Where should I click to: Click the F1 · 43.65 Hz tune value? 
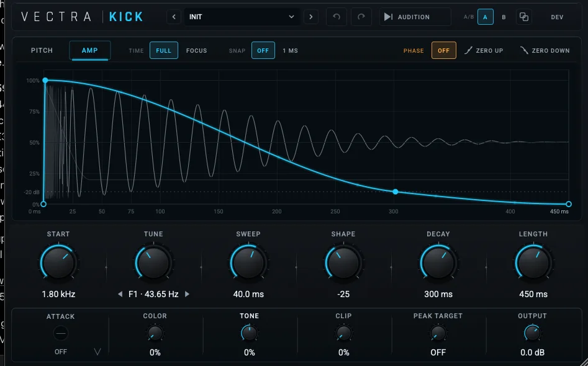click(153, 294)
